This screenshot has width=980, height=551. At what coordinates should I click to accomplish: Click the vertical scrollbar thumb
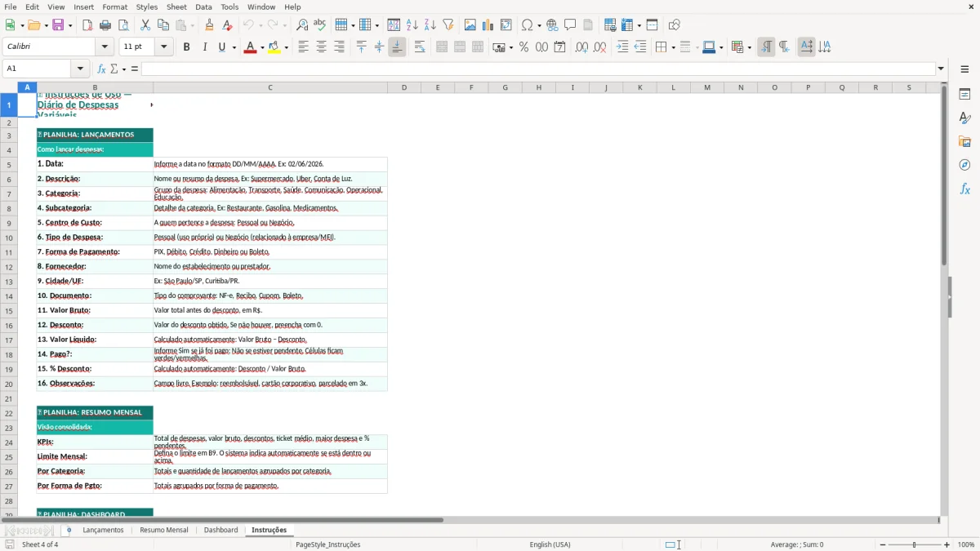click(x=944, y=176)
